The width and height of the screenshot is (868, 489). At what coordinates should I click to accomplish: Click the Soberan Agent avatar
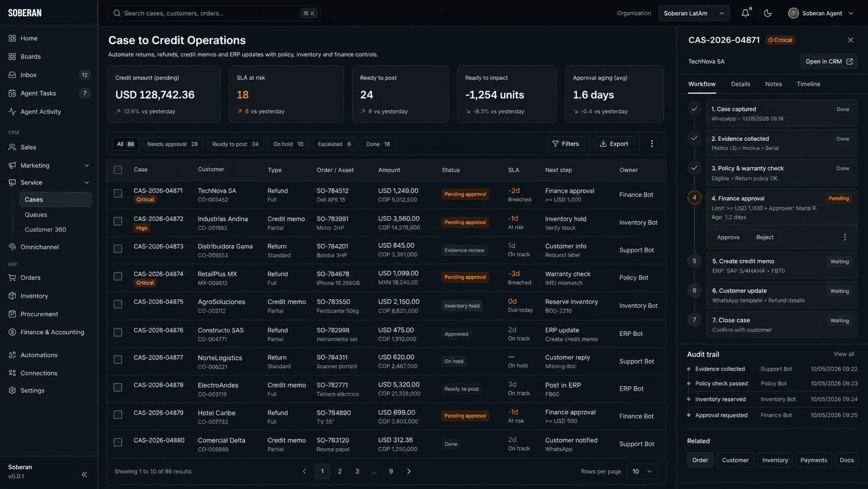coord(793,14)
